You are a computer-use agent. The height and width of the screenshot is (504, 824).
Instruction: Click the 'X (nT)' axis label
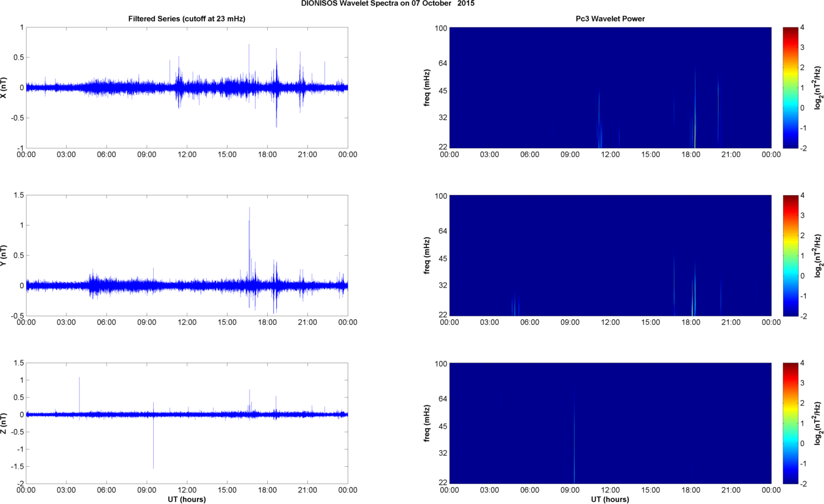4,87
